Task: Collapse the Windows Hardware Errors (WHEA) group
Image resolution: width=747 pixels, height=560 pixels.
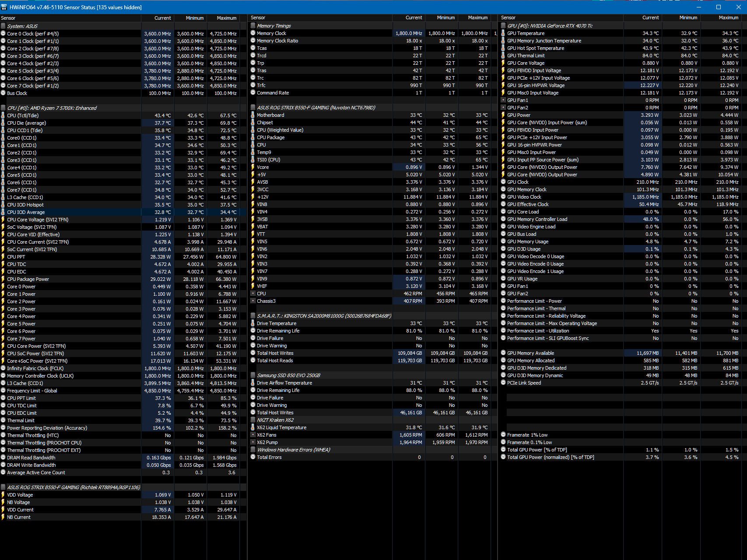Action: point(253,450)
